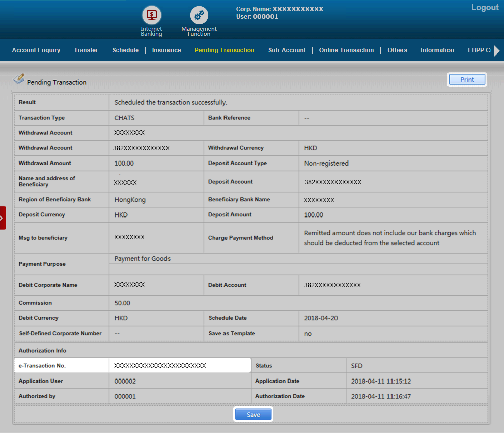Click the Pending Transaction pencil icon
The image size is (504, 433).
pos(19,79)
